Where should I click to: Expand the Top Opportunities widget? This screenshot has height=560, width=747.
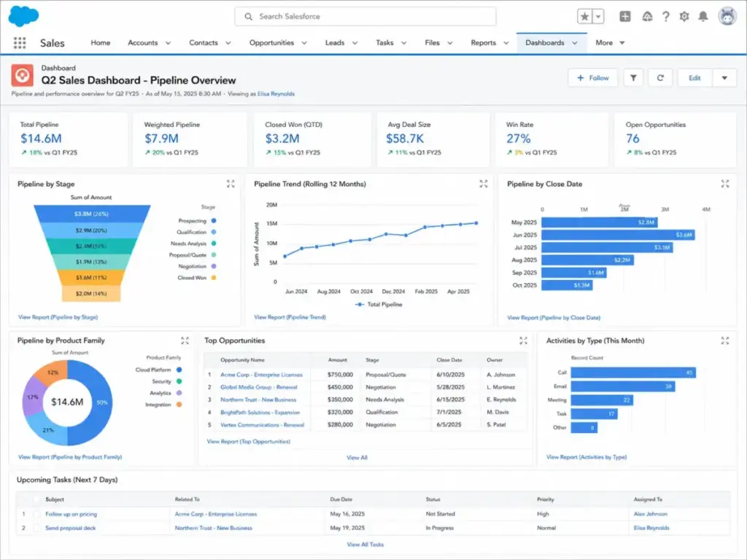point(523,341)
